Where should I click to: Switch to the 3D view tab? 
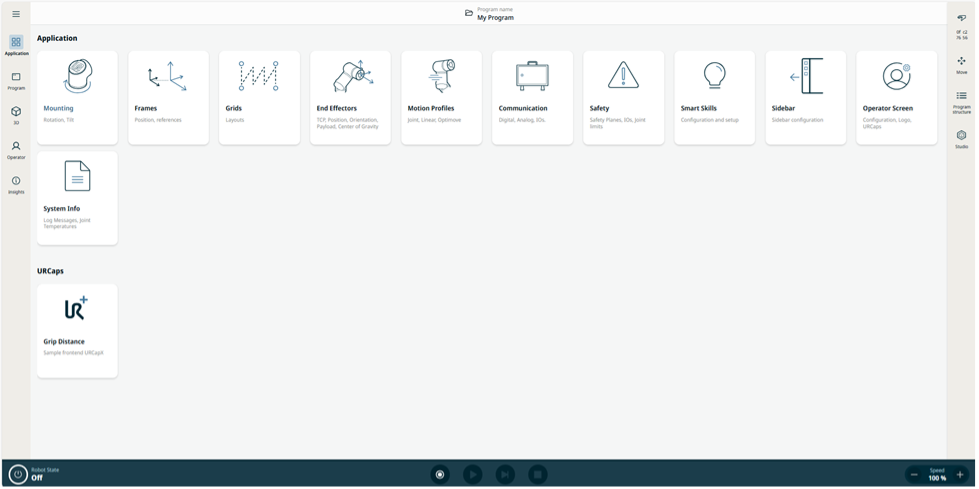coord(16,115)
